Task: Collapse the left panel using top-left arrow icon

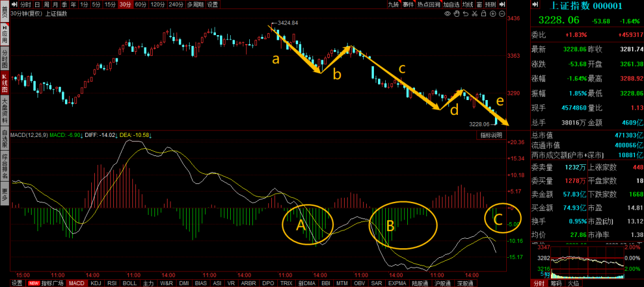Action: pyautogui.click(x=13, y=4)
